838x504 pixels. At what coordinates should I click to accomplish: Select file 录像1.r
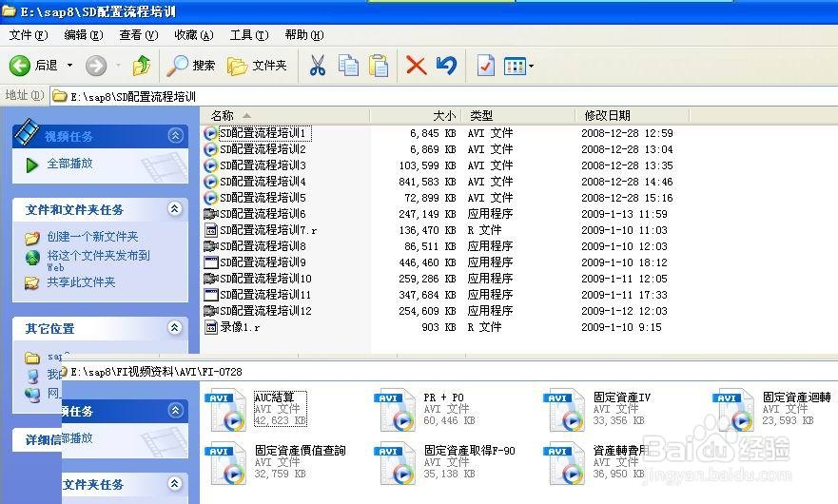[240, 327]
